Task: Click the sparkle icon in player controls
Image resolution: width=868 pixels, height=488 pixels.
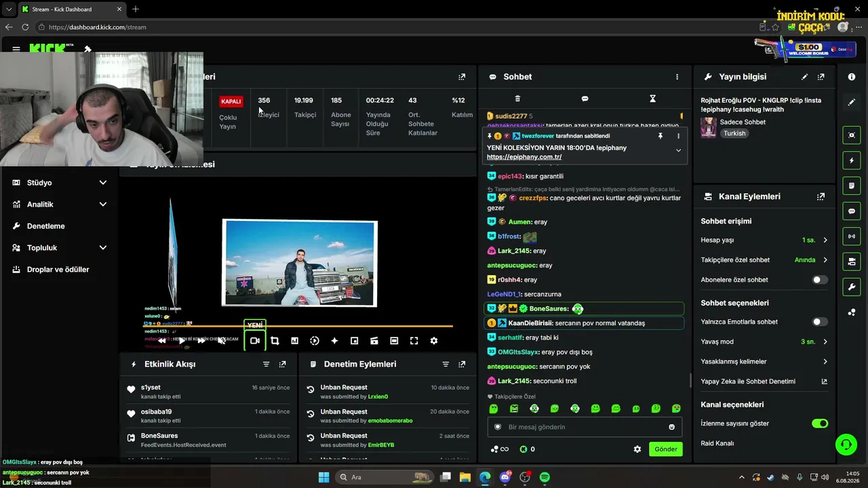Action: 334,341
